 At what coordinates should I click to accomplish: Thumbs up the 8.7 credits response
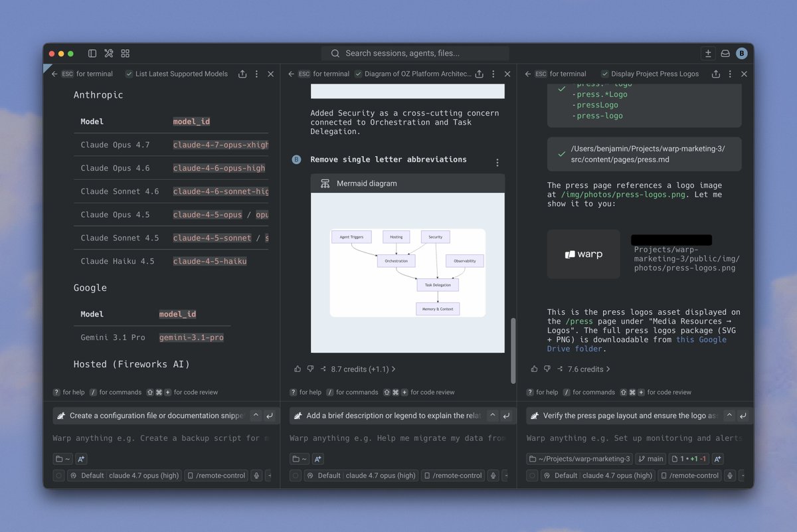(x=298, y=369)
